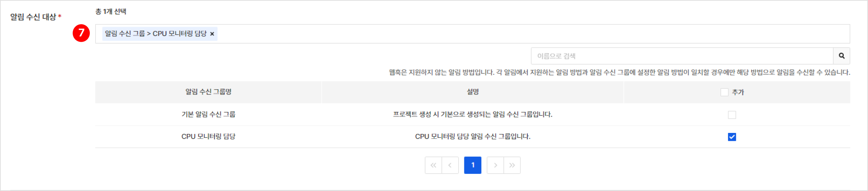Click the 추가 column header label
The height and width of the screenshot is (191, 868).
[x=738, y=92]
